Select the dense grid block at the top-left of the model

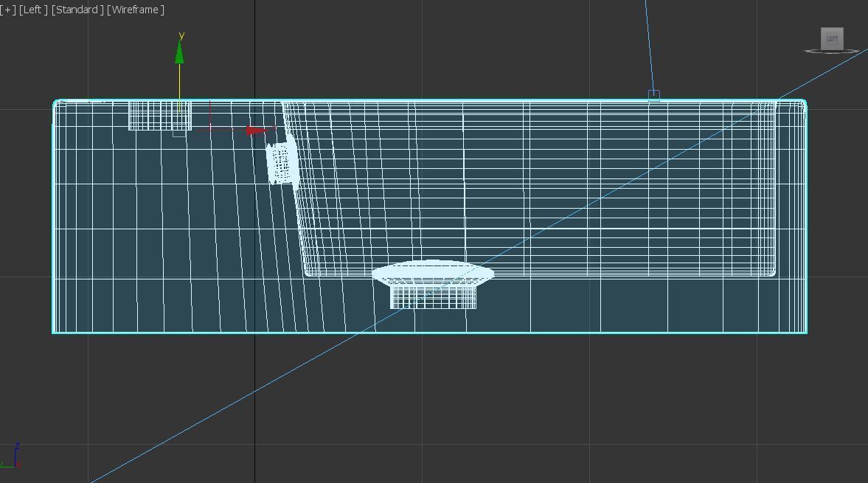[160, 116]
